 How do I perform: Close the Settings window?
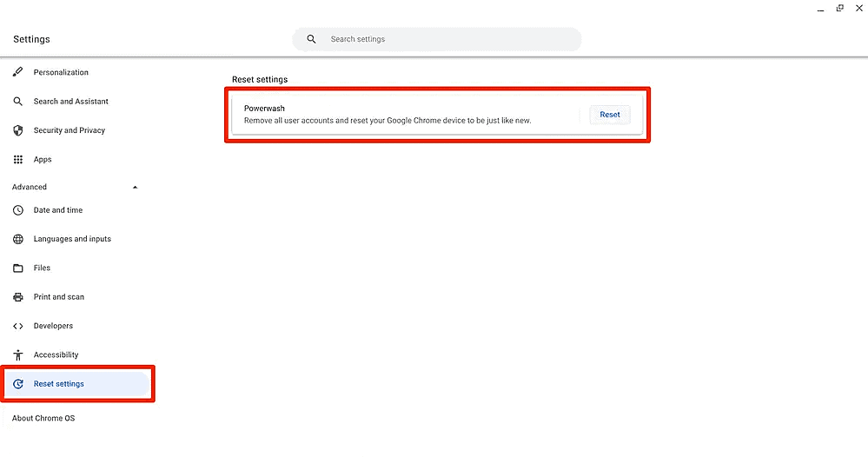pos(859,8)
